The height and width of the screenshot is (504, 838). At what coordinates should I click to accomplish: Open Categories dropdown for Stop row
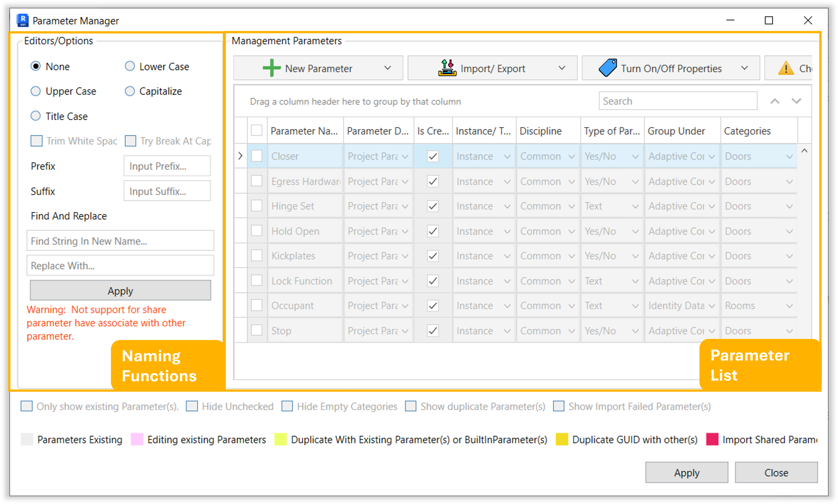coord(789,331)
